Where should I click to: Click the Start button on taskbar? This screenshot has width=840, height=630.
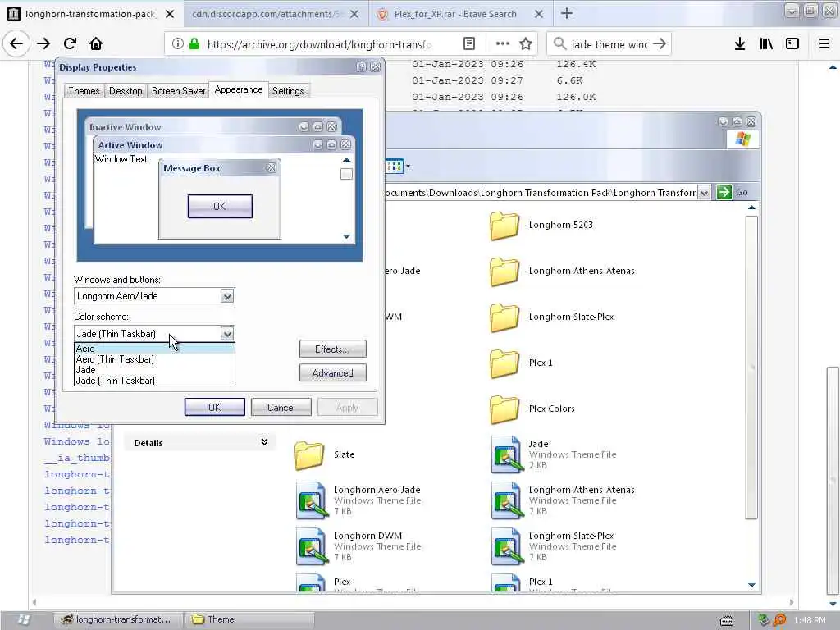(22, 620)
